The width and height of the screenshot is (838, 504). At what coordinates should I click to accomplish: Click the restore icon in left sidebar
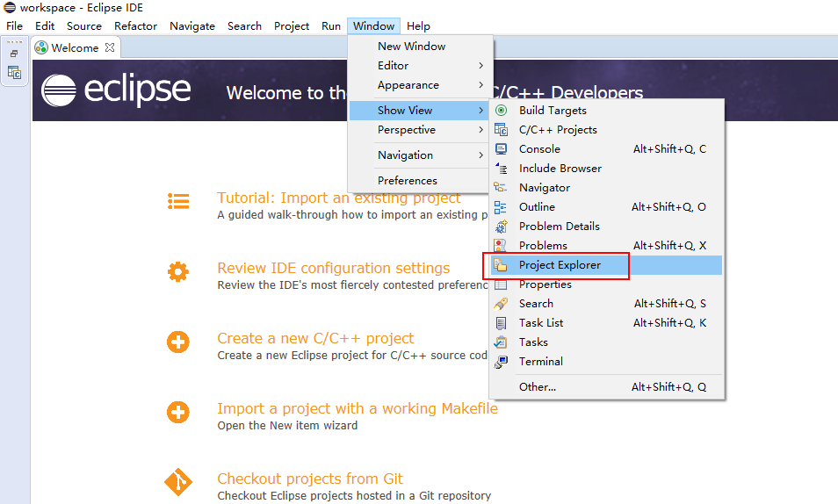pos(14,54)
